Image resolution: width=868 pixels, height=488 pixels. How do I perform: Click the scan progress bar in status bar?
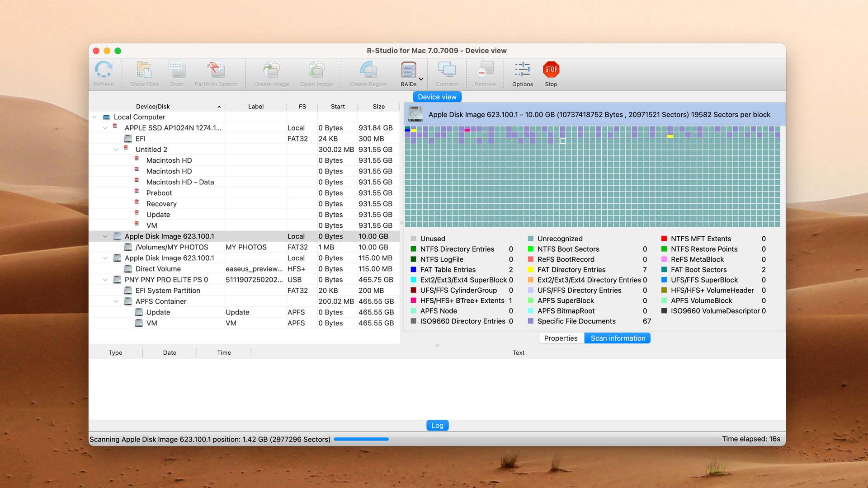(361, 439)
